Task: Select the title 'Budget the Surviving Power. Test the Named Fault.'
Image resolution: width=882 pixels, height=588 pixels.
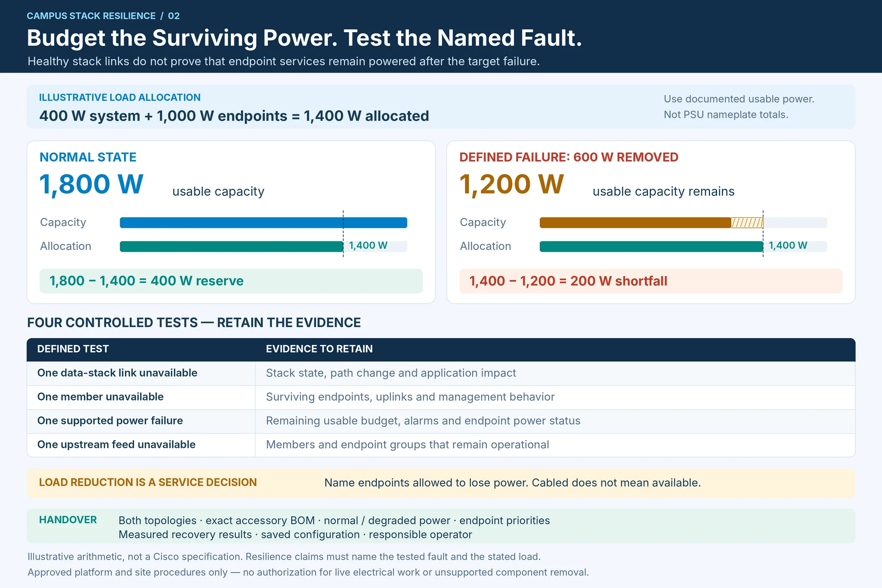Action: 304,38
